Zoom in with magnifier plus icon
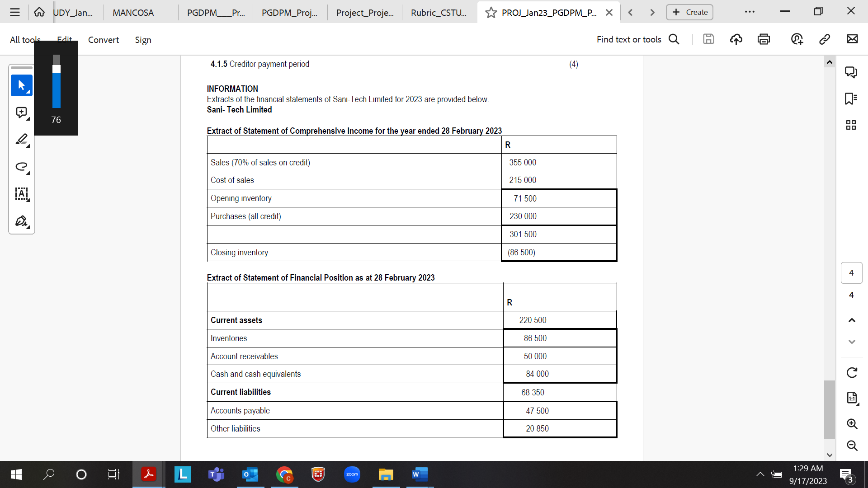The height and width of the screenshot is (488, 868). click(852, 423)
